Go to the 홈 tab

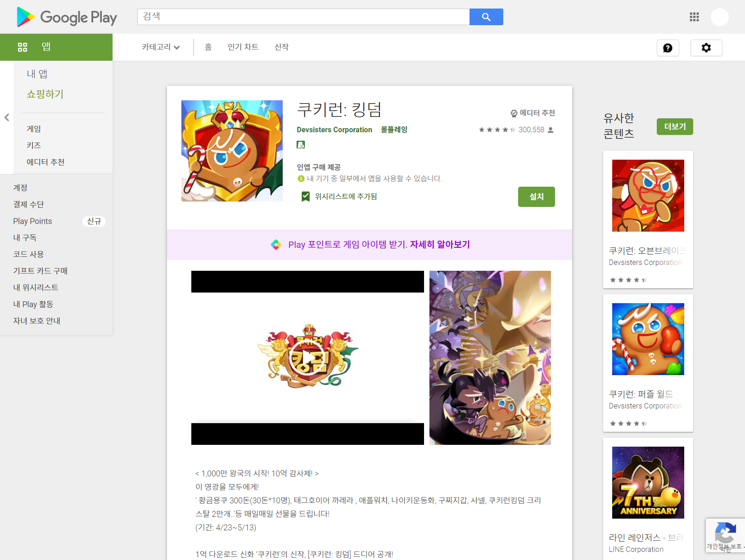(208, 47)
